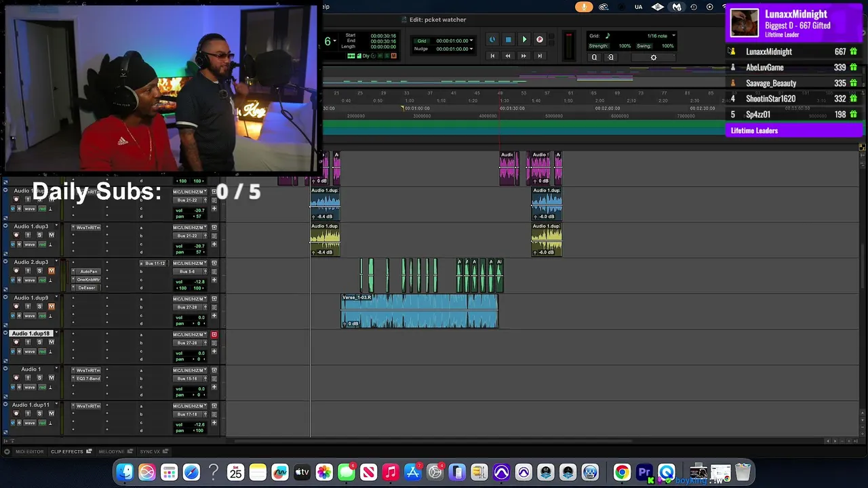Solo the Audio 1.dup3 track

39,235
